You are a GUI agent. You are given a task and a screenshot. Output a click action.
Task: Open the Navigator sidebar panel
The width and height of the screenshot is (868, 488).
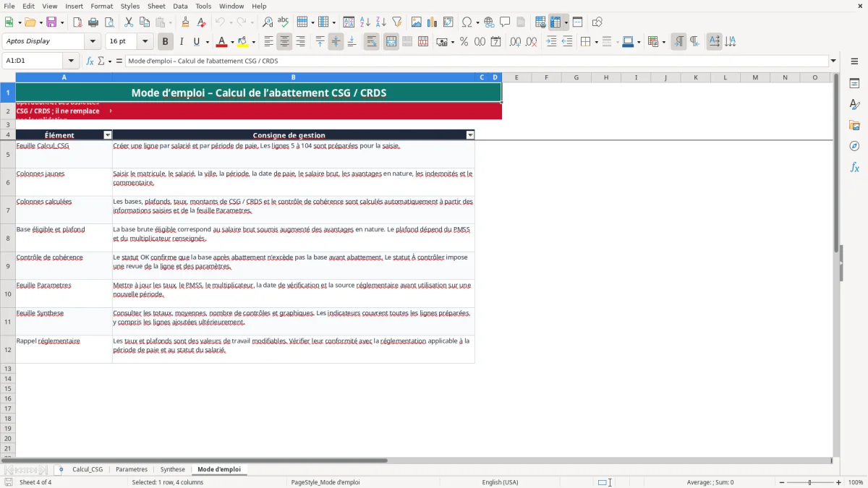coord(854,146)
